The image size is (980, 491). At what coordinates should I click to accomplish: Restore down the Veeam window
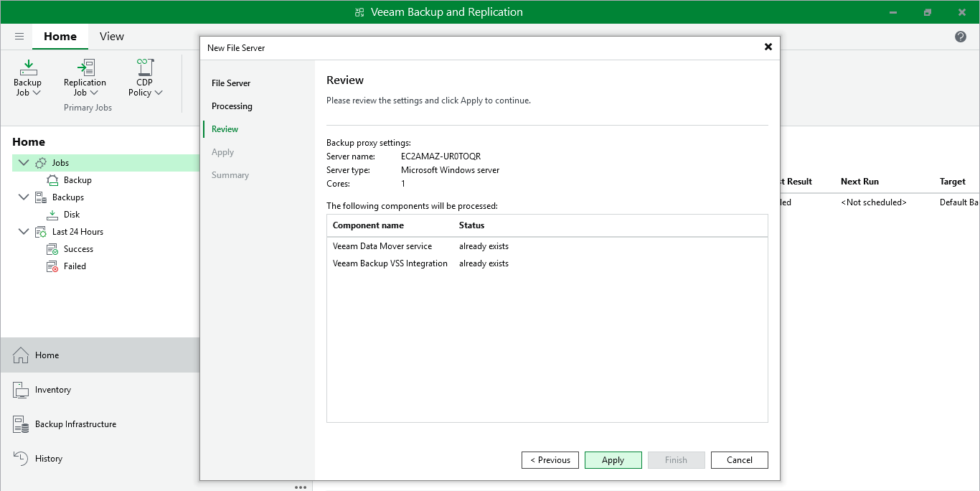click(x=928, y=12)
